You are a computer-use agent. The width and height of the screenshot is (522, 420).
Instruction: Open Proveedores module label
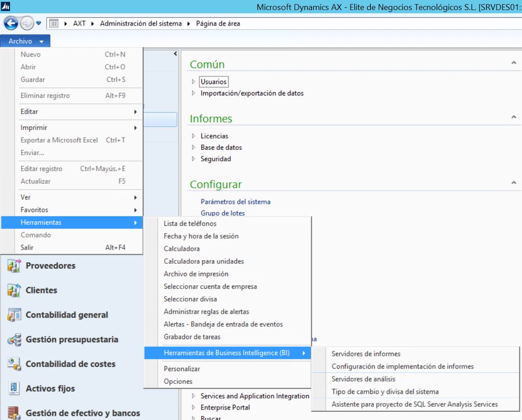[x=51, y=266]
